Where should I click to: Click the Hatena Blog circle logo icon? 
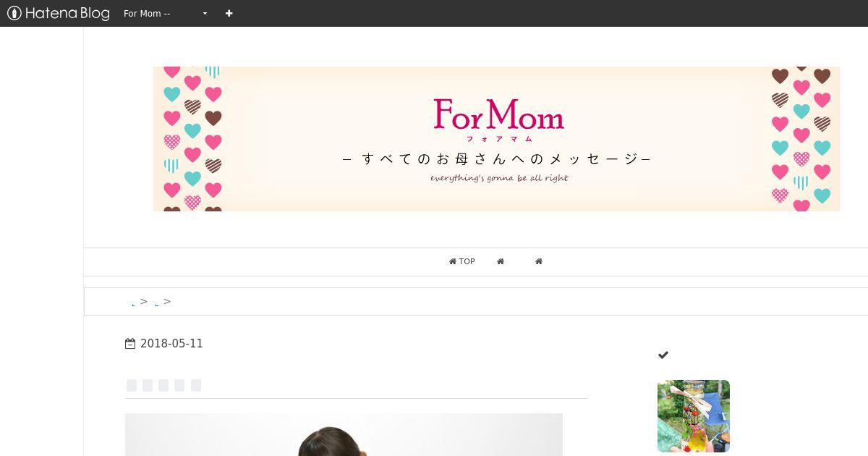(x=14, y=13)
